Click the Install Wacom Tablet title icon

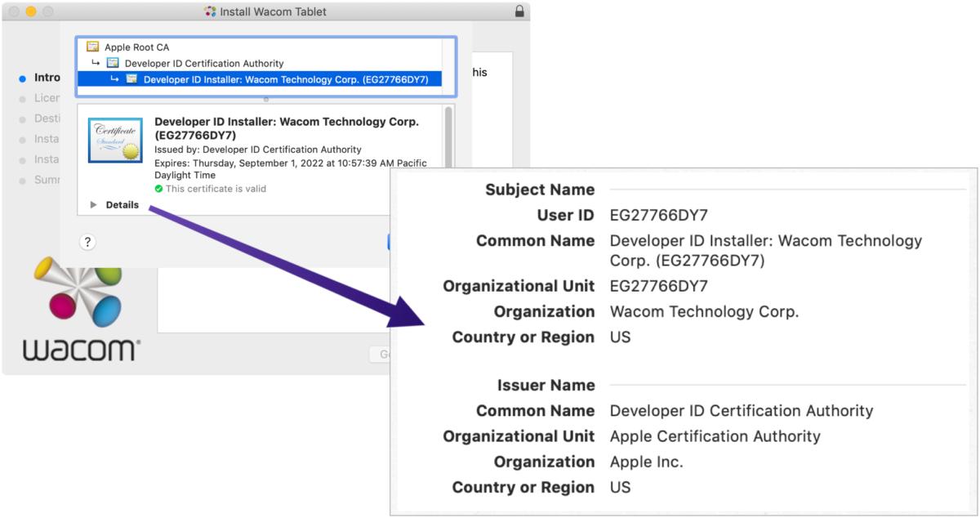[211, 11]
